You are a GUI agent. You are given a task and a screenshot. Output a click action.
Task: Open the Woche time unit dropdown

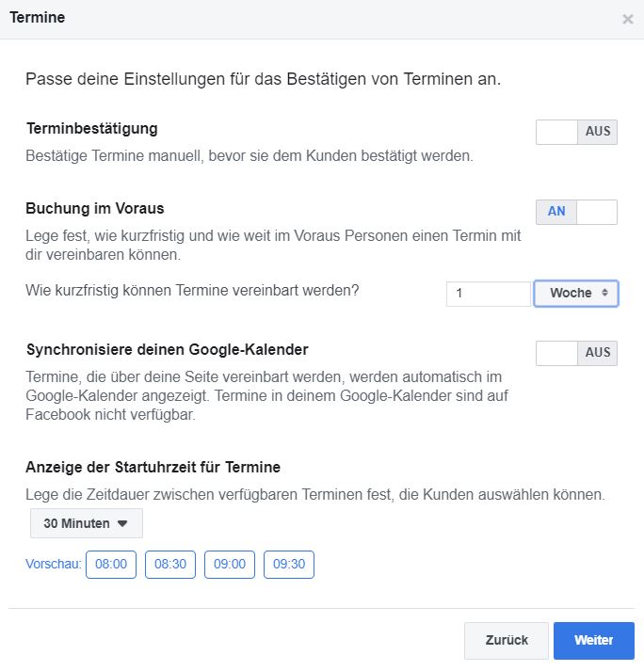576,294
